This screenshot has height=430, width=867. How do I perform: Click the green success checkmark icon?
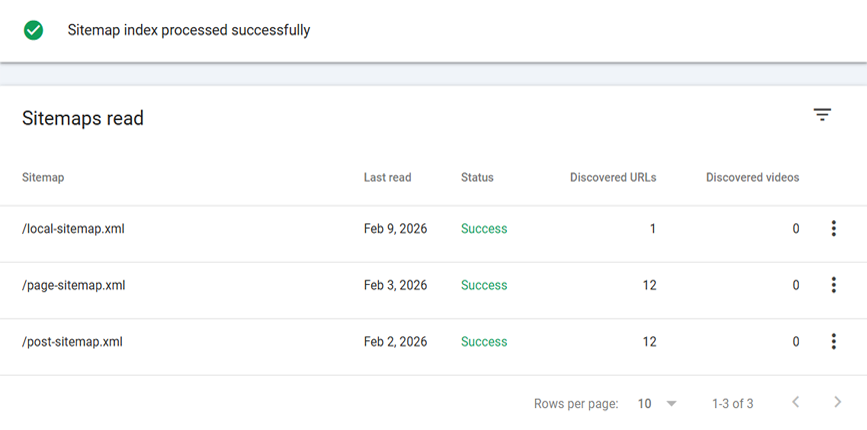point(34,30)
